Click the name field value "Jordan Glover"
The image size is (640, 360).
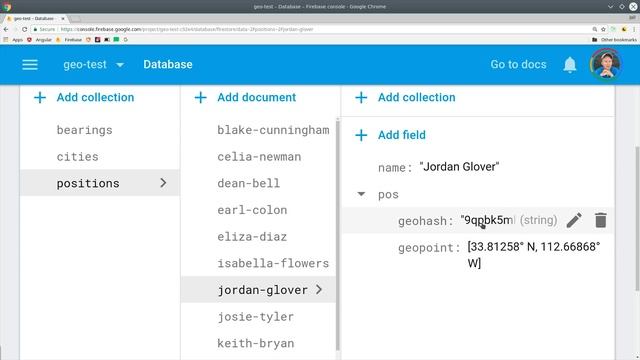click(x=459, y=167)
